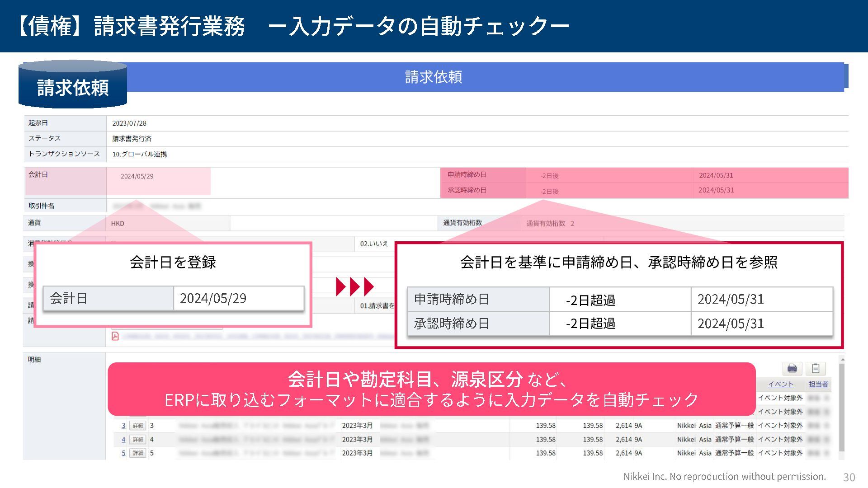Sort by the イベント column header
This screenshot has width=868, height=488.
tap(781, 384)
